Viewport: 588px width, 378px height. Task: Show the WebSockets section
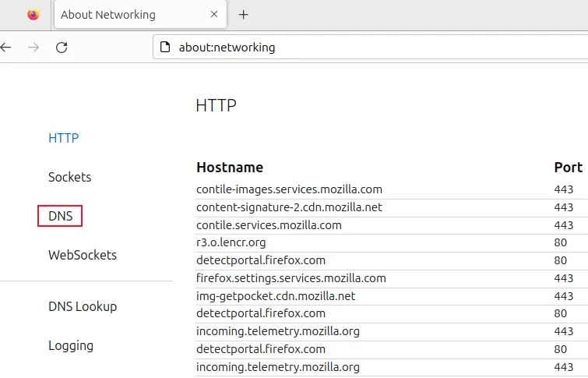click(82, 255)
